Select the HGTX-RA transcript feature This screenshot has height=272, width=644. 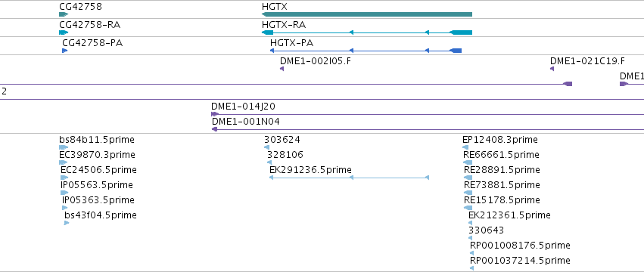[x=367, y=32]
